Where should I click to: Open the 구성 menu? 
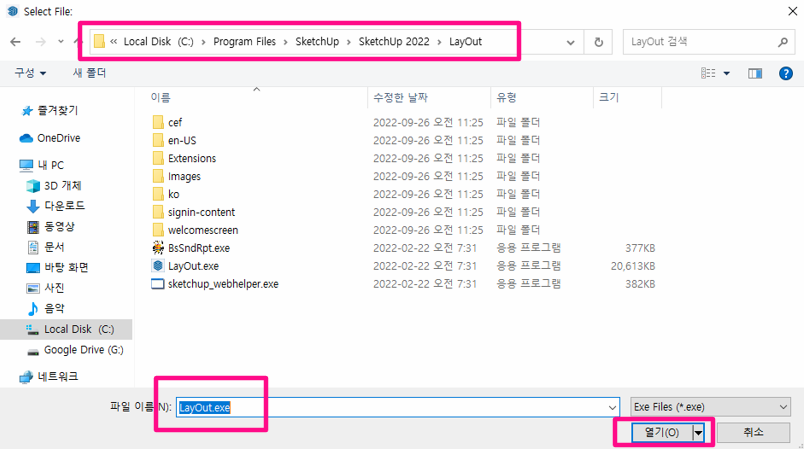30,73
